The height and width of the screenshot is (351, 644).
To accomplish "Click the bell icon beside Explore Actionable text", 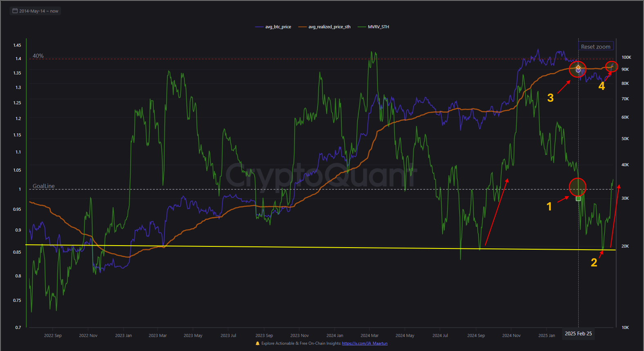I will coord(257,343).
